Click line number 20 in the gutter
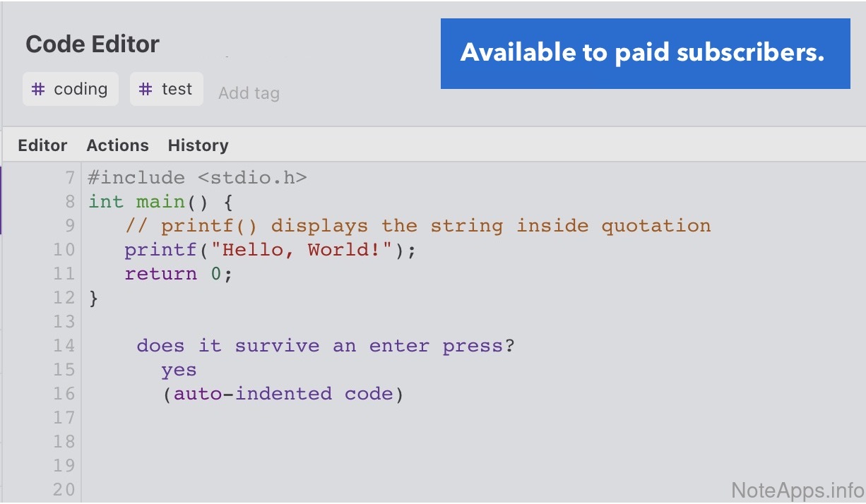Viewport: 866px width, 504px height. pyautogui.click(x=64, y=488)
